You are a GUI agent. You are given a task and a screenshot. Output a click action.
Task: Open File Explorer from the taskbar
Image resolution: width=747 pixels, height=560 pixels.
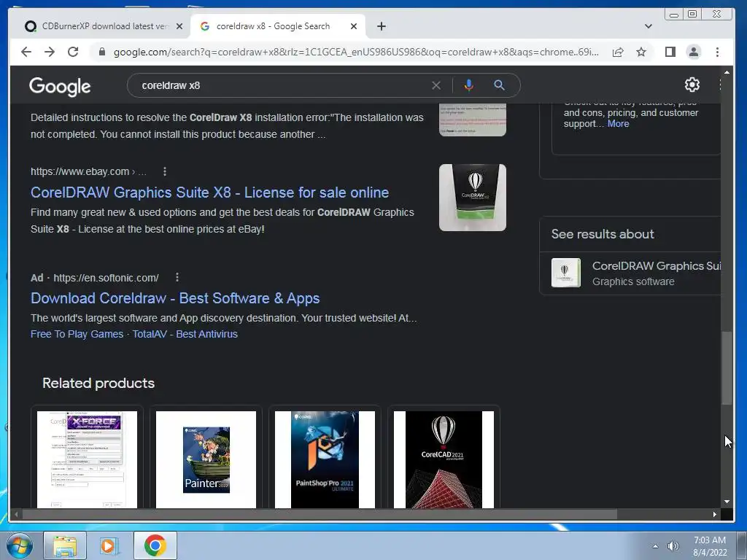(x=65, y=545)
